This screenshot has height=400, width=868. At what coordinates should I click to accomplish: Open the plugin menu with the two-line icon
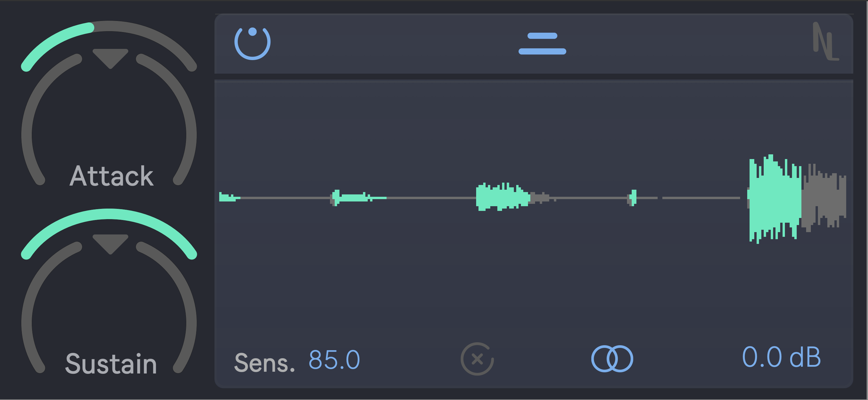(543, 43)
